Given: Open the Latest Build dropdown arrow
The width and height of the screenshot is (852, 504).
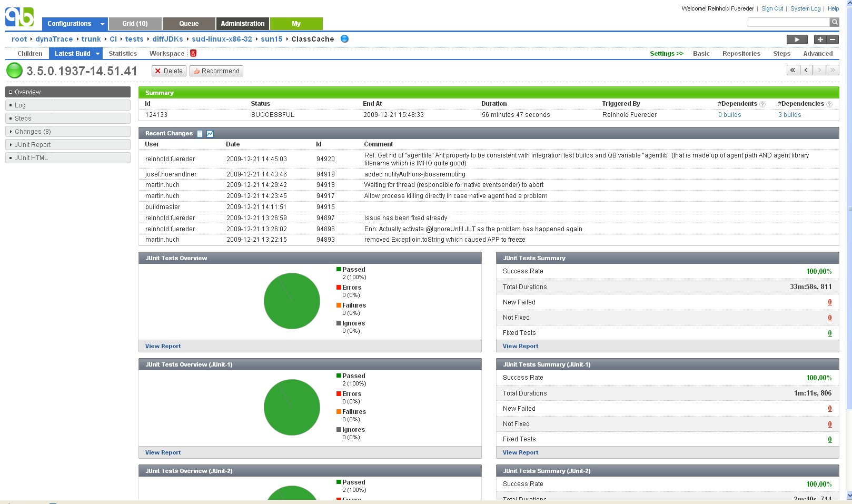Looking at the screenshot, I should 97,54.
